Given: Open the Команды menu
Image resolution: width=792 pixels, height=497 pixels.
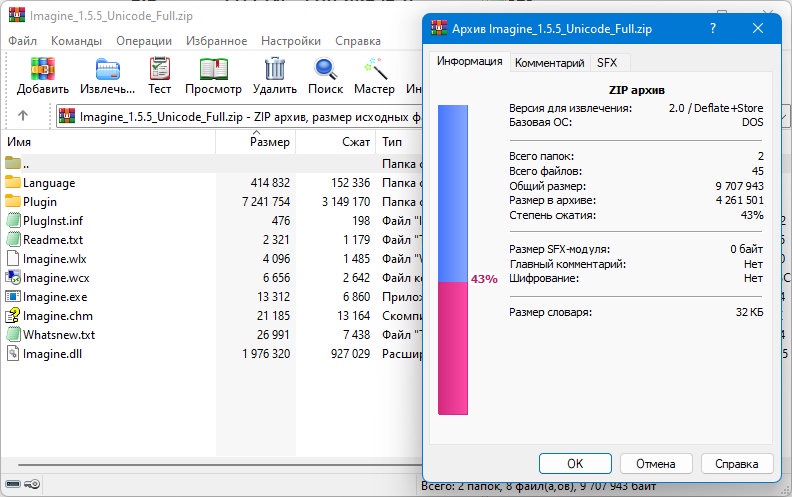Looking at the screenshot, I should point(76,41).
